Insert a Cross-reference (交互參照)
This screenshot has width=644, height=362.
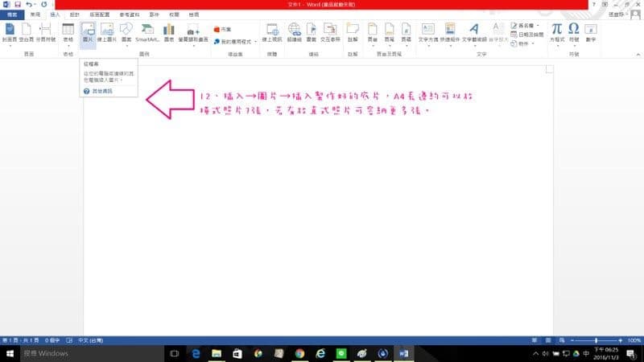click(330, 32)
